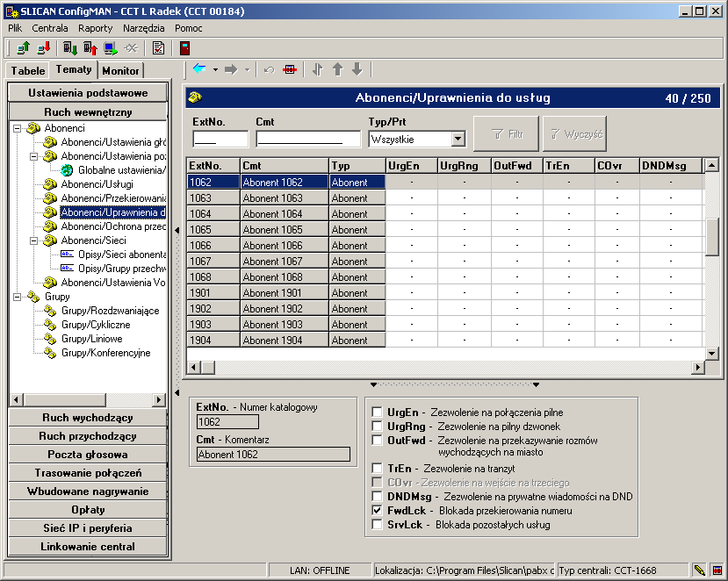This screenshot has width=728, height=581.
Task: Open the forward arrow history dropdown
Action: (247, 70)
